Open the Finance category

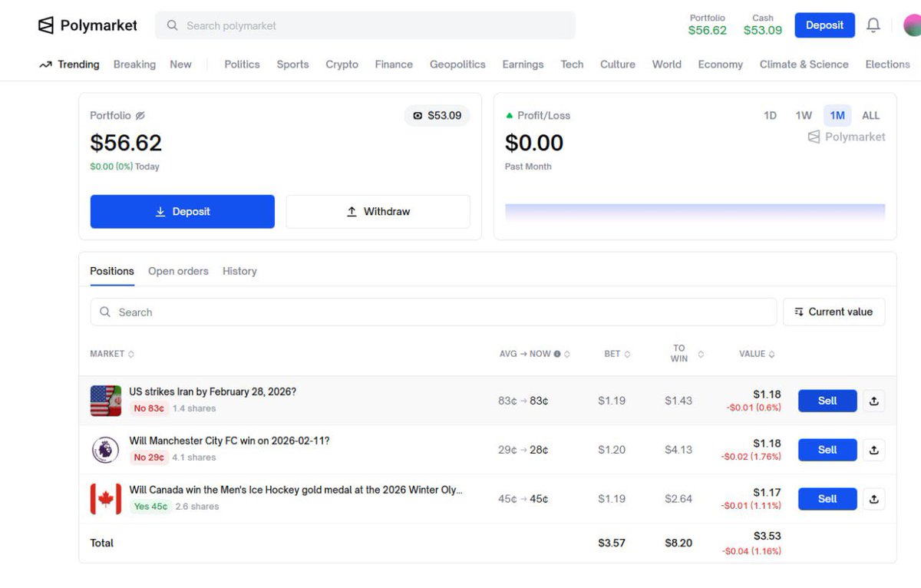pos(394,64)
